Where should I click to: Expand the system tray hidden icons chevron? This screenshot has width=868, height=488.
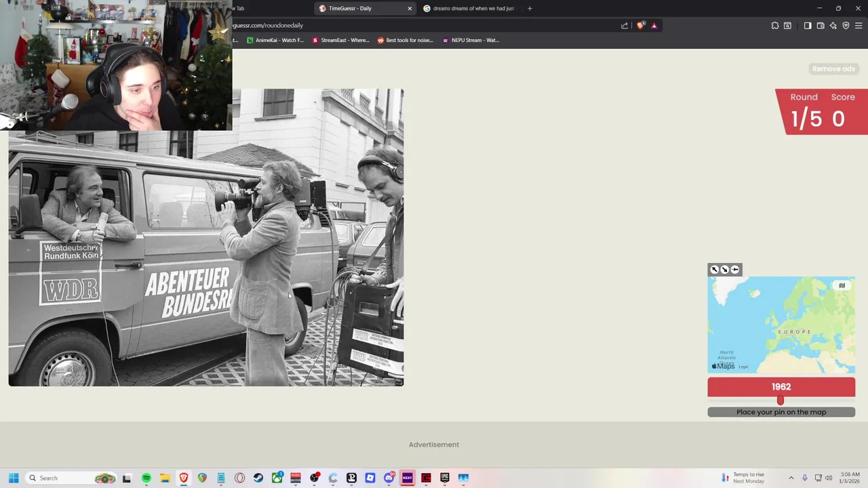click(x=791, y=478)
